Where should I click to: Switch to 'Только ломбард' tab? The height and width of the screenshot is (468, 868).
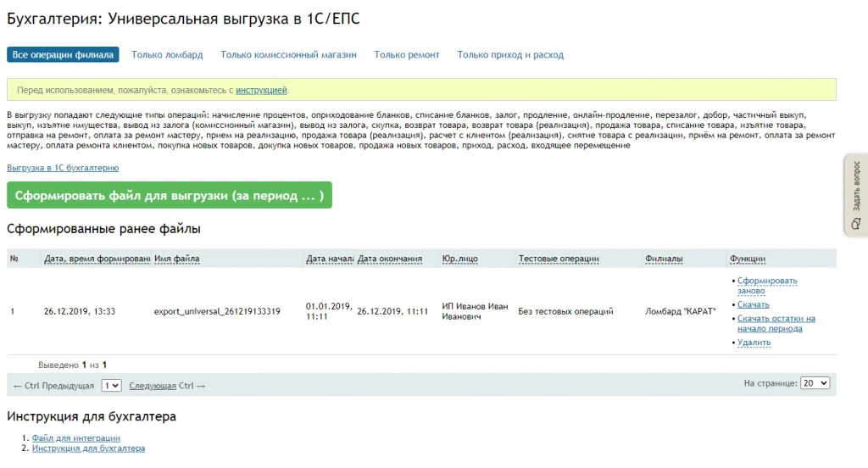click(x=167, y=55)
